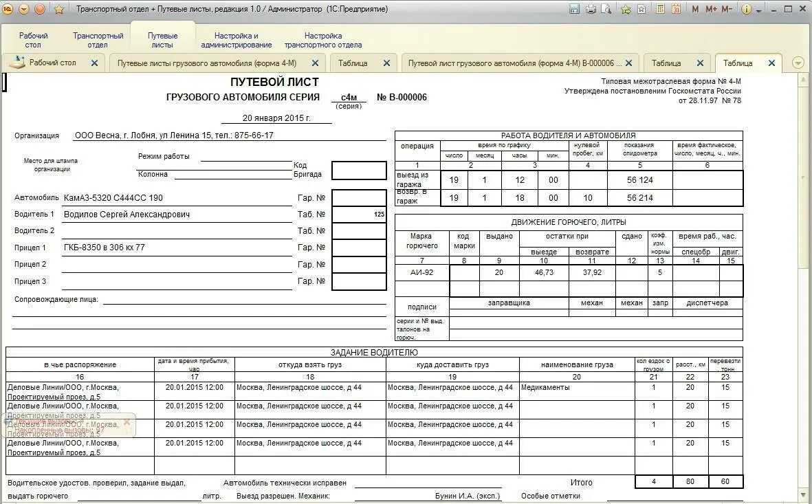Close the Путевые листы грузового автомобиля (форма 4-М) tab

pos(315,63)
